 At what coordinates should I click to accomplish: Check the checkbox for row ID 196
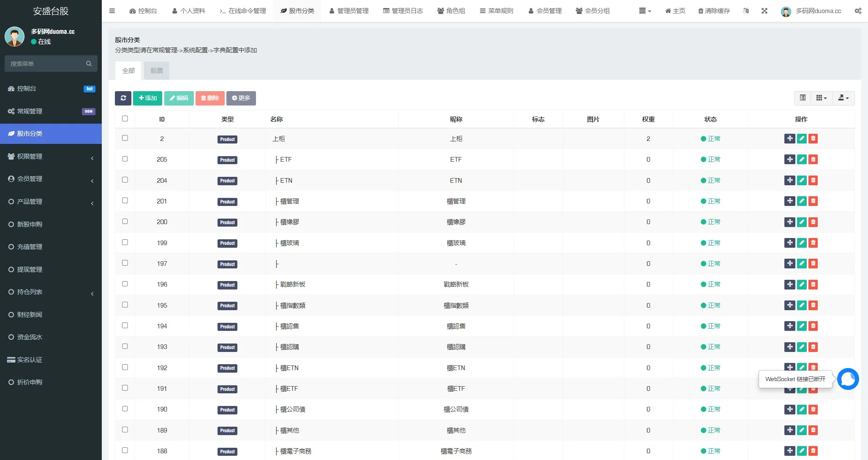point(125,284)
